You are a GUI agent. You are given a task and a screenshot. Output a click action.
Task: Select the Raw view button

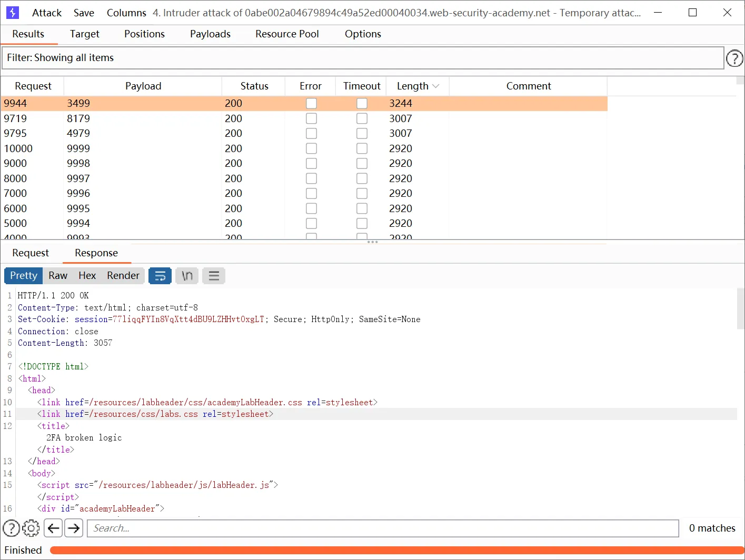58,276
